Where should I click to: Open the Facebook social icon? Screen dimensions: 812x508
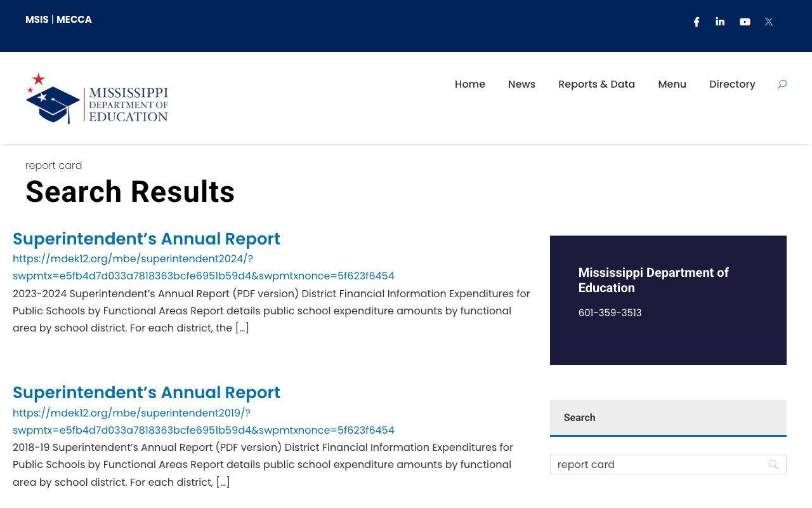697,22
